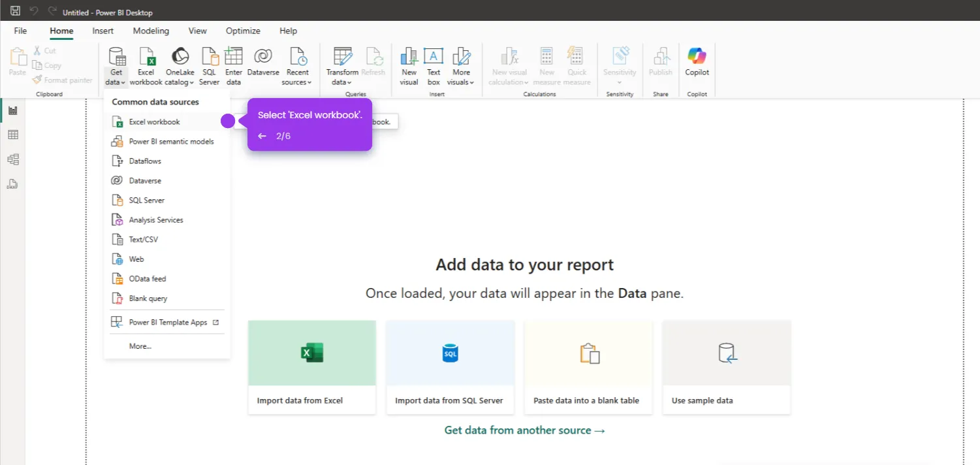Open the Help ribbon tab
Viewport: 980px width, 465px height.
[x=288, y=31]
